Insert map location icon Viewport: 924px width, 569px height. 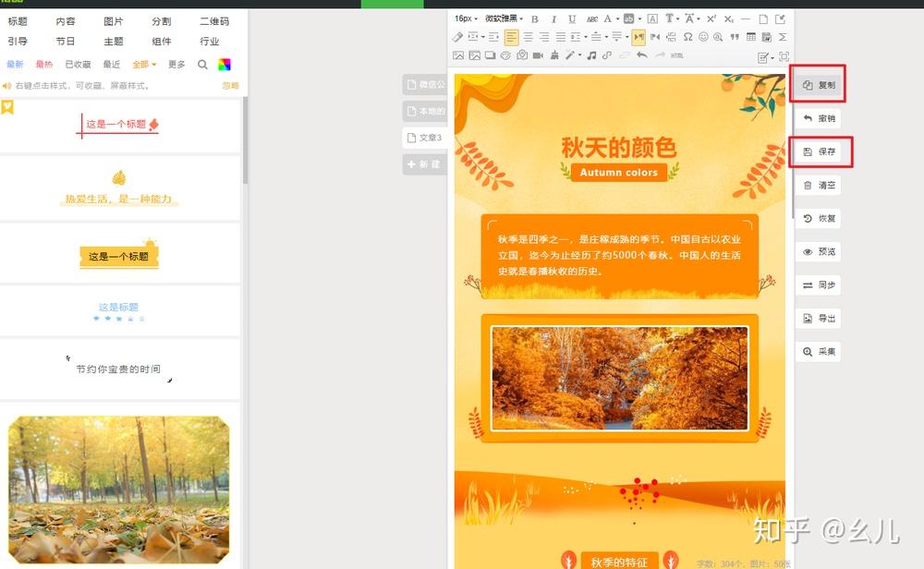point(522,55)
